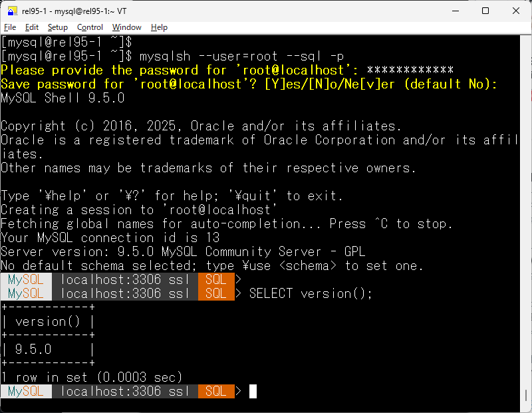Click '1 row in set (0.0003 sec)' text
The height and width of the screenshot is (413, 532).
(x=92, y=377)
